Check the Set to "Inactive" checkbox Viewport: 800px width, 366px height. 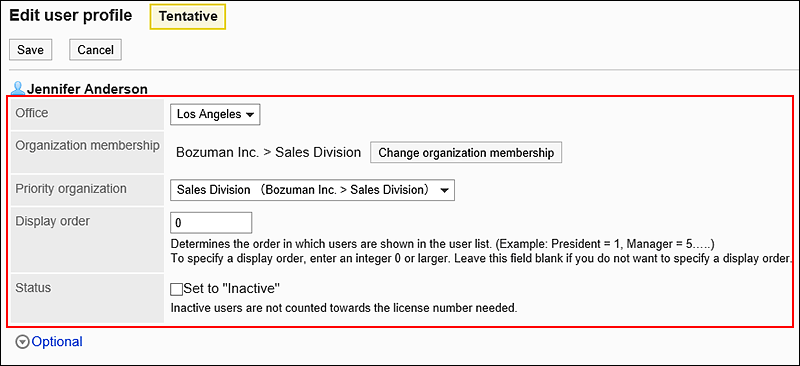tap(176, 289)
